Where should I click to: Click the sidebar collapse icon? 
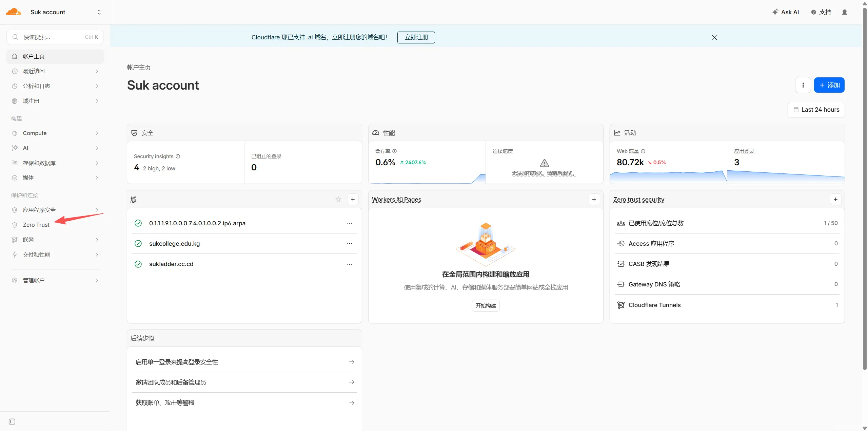(12, 421)
